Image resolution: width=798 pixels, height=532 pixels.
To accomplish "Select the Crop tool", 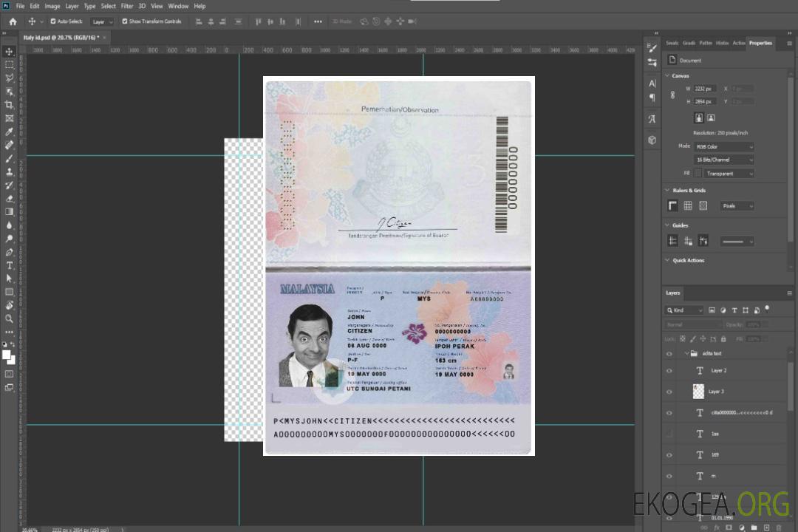I will point(9,105).
